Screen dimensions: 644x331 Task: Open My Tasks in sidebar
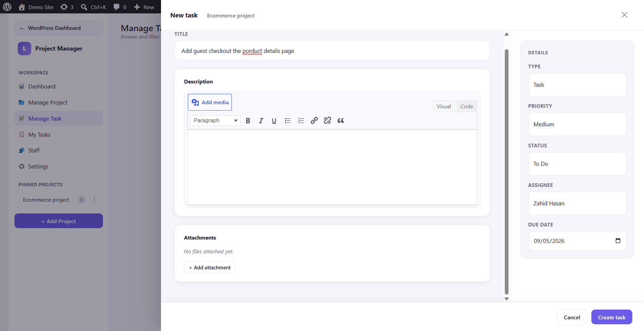pyautogui.click(x=59, y=135)
